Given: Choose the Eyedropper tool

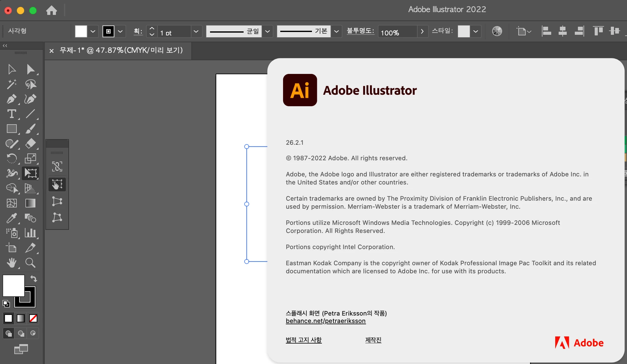Looking at the screenshot, I should (x=11, y=218).
